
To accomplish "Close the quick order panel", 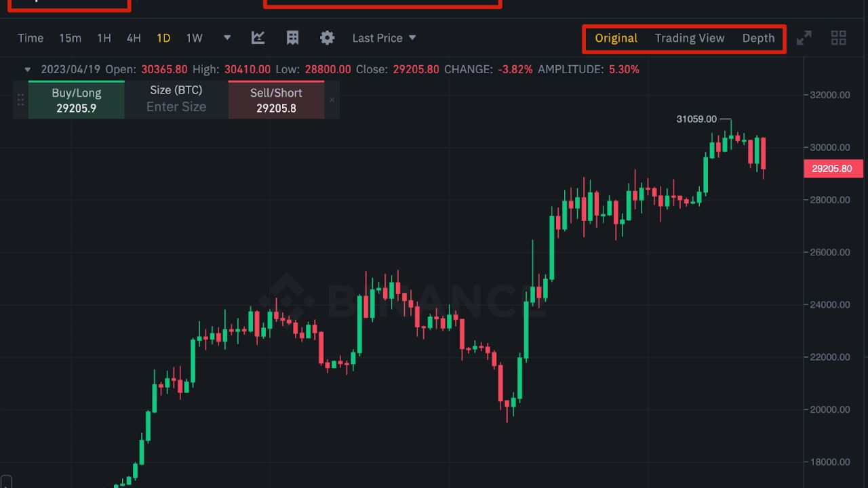I will pyautogui.click(x=332, y=99).
